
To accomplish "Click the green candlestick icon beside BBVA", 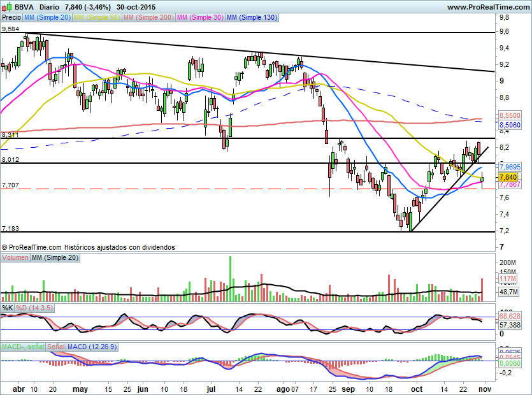I will (6, 6).
